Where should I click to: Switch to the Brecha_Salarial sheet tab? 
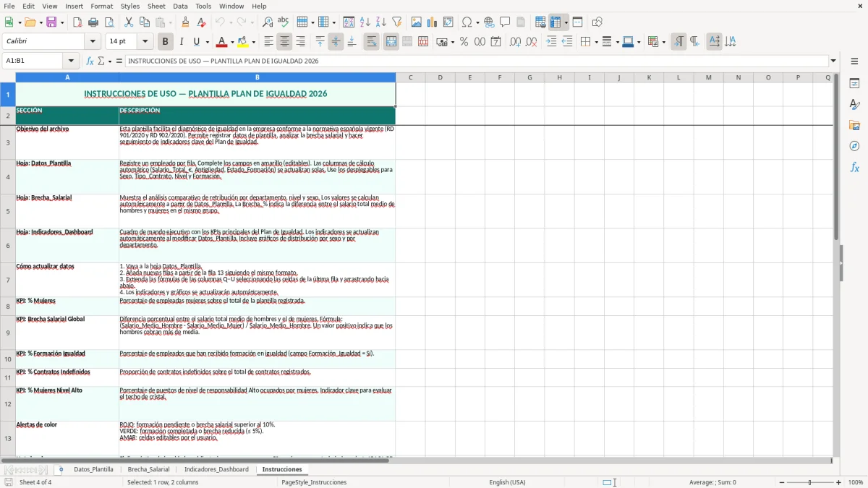148,469
